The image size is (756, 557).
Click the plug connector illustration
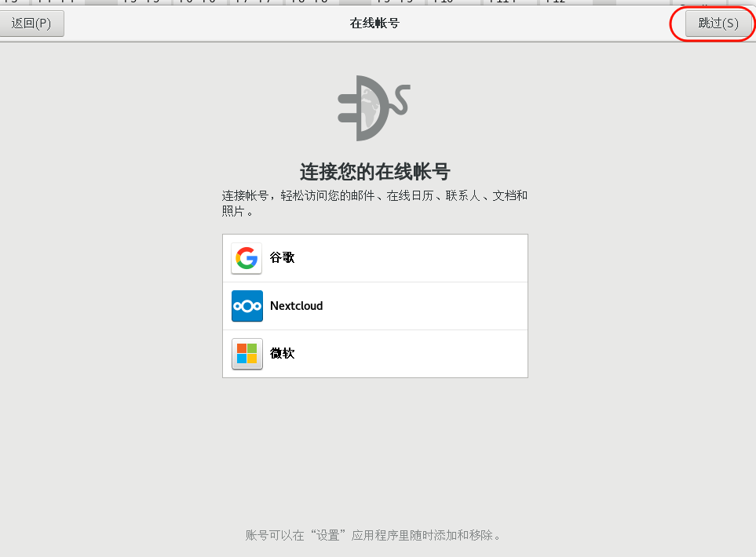coord(374,107)
